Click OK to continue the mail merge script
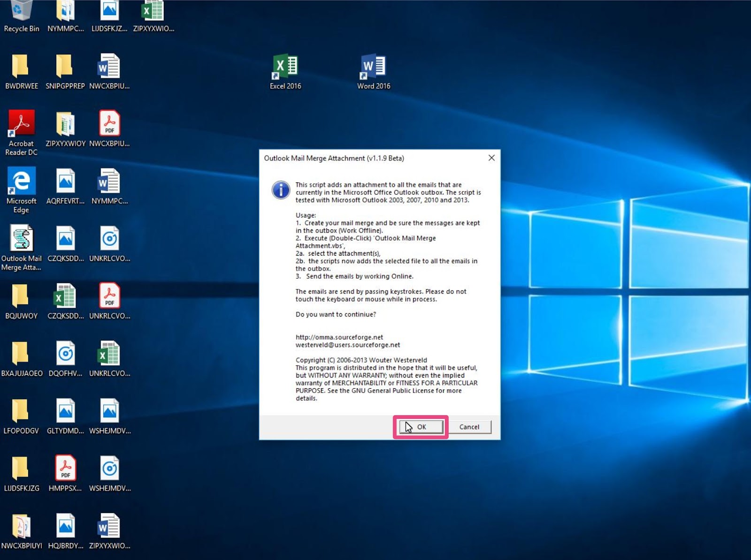751x560 pixels. [x=421, y=427]
